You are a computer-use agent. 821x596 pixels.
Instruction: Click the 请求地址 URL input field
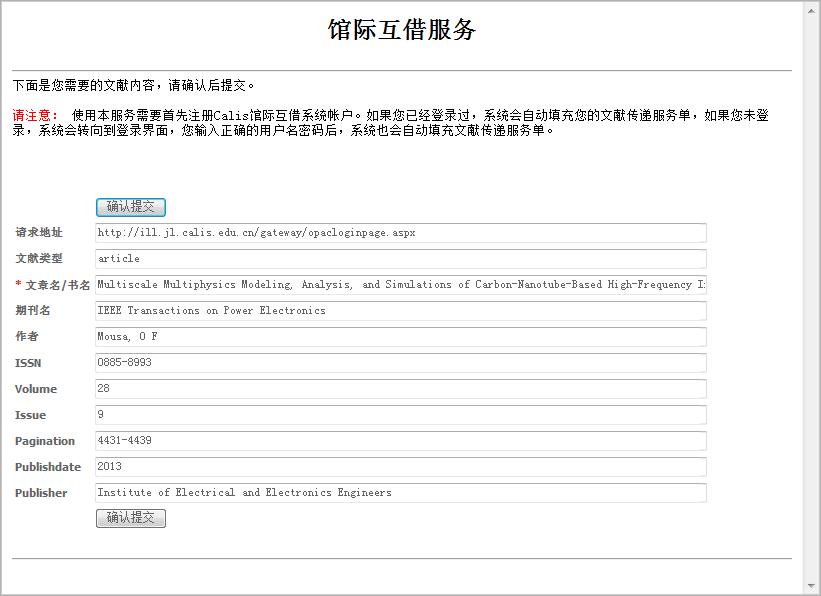(400, 233)
